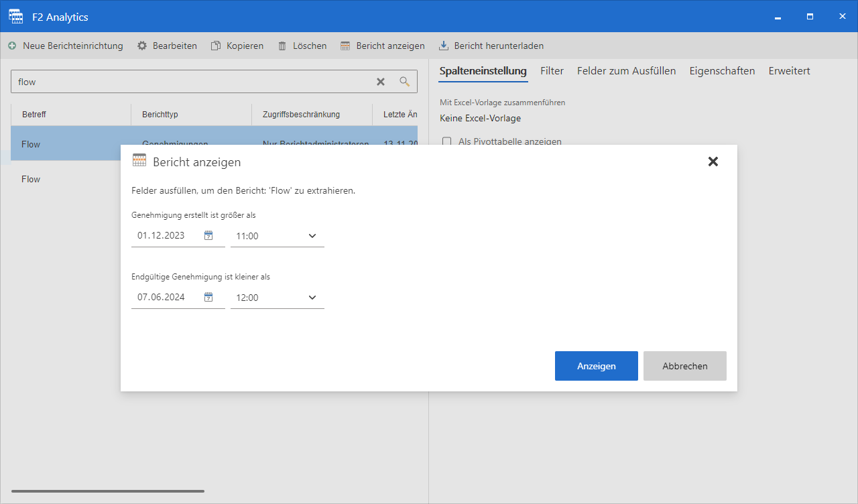Image resolution: width=858 pixels, height=504 pixels.
Task: Click the Löschen trash icon
Action: [282, 46]
